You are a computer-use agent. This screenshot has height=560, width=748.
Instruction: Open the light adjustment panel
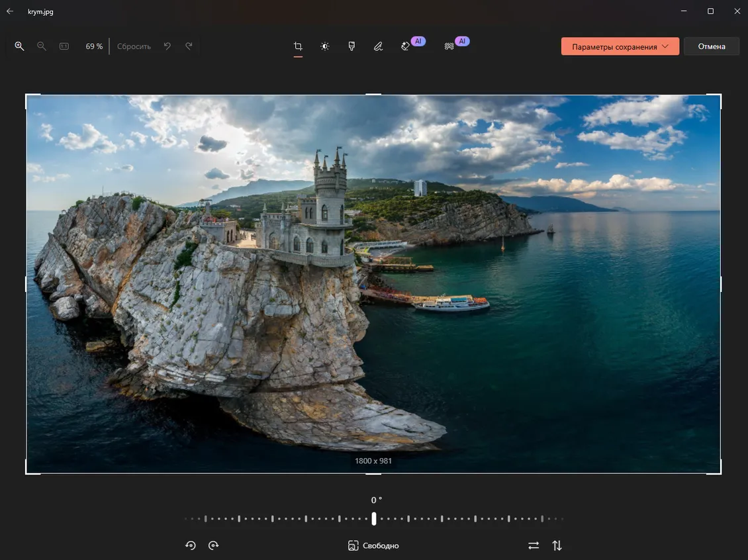coord(324,46)
